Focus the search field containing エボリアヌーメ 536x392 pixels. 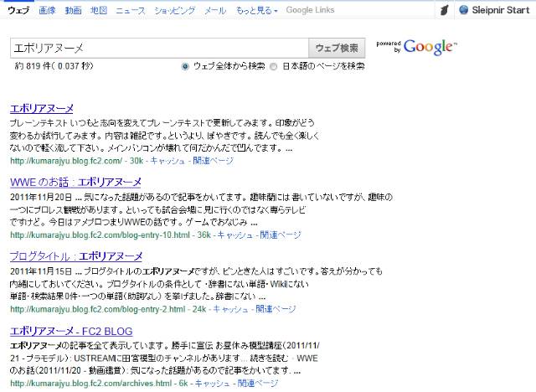159,48
